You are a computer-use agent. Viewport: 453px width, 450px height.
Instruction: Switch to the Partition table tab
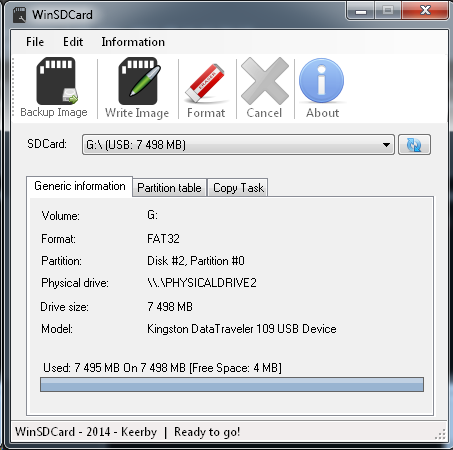click(169, 188)
